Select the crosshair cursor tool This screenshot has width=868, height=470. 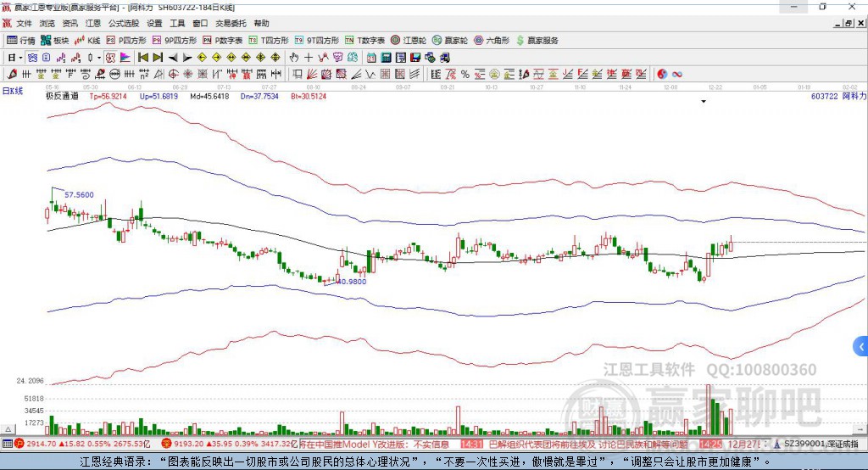309,58
